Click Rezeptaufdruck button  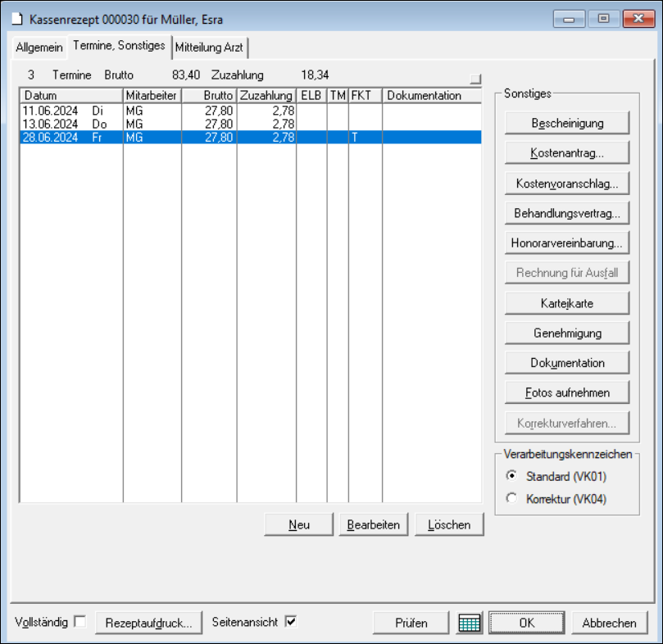click(148, 623)
